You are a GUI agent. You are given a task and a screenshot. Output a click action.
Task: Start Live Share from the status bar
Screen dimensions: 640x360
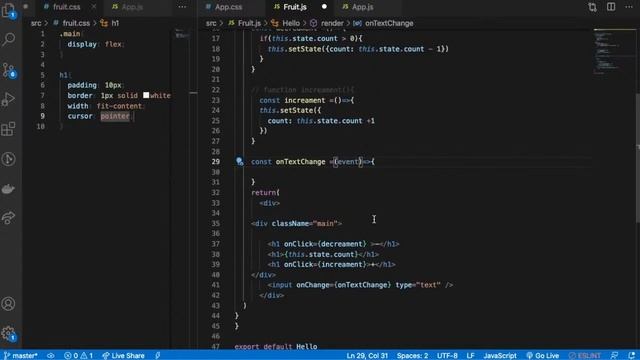tap(123, 356)
